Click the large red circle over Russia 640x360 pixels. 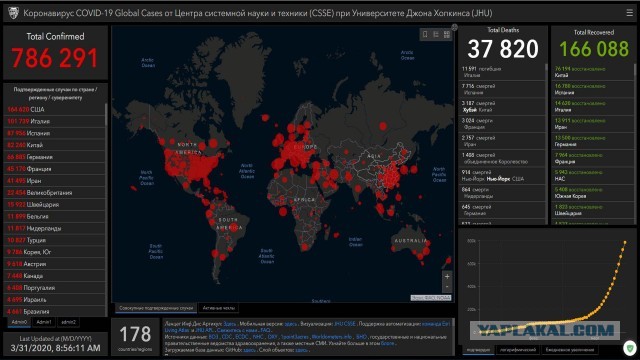[383, 126]
